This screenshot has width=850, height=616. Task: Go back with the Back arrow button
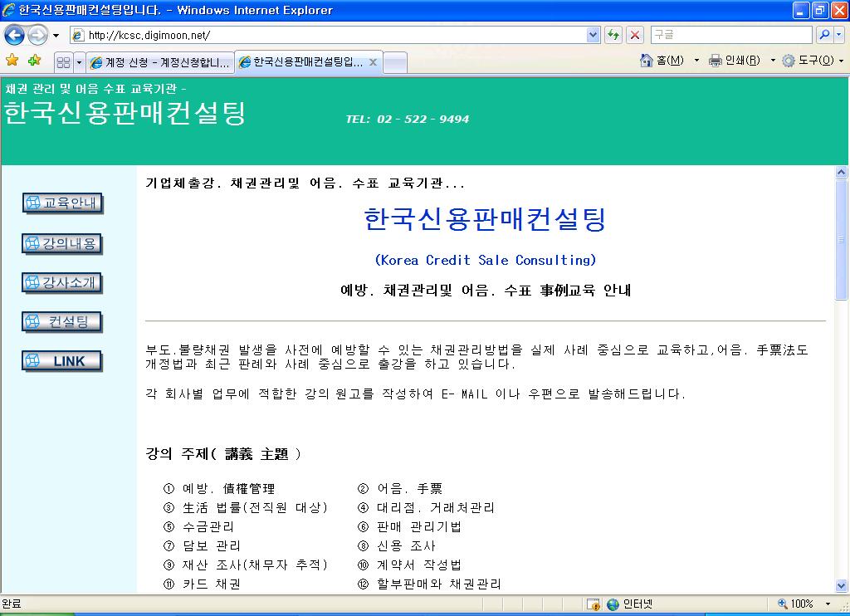[14, 36]
